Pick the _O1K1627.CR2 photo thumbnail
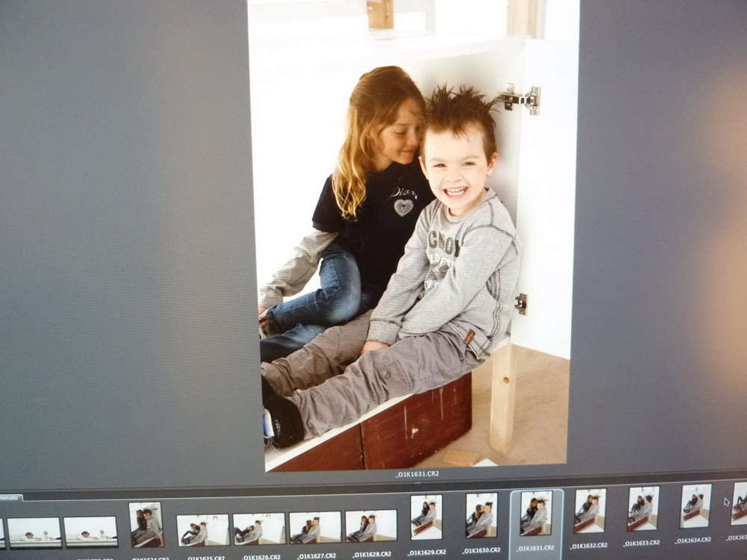The width and height of the screenshot is (747, 560). (x=314, y=526)
